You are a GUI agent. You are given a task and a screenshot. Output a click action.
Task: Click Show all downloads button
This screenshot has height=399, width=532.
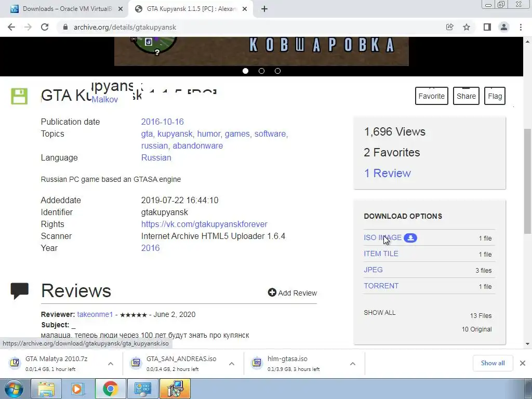point(493,363)
